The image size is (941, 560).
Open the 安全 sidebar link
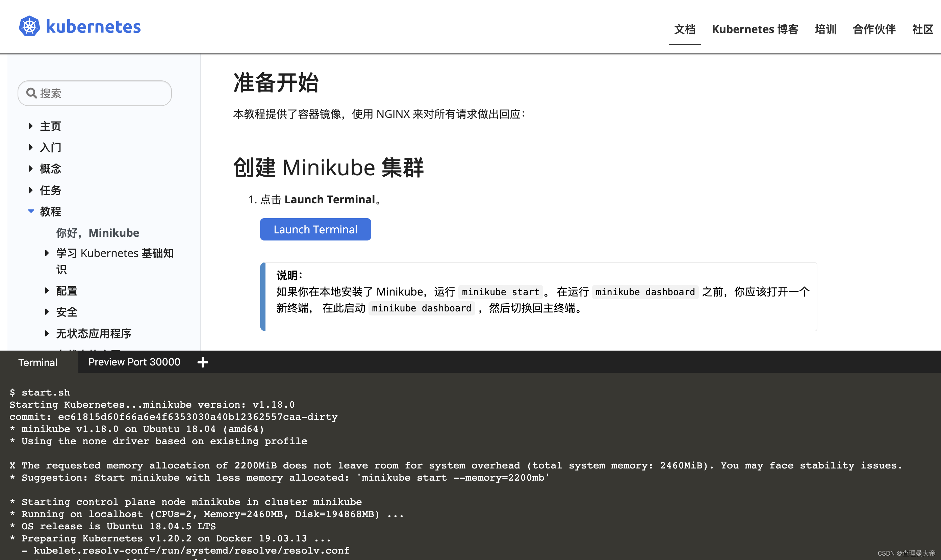point(67,312)
